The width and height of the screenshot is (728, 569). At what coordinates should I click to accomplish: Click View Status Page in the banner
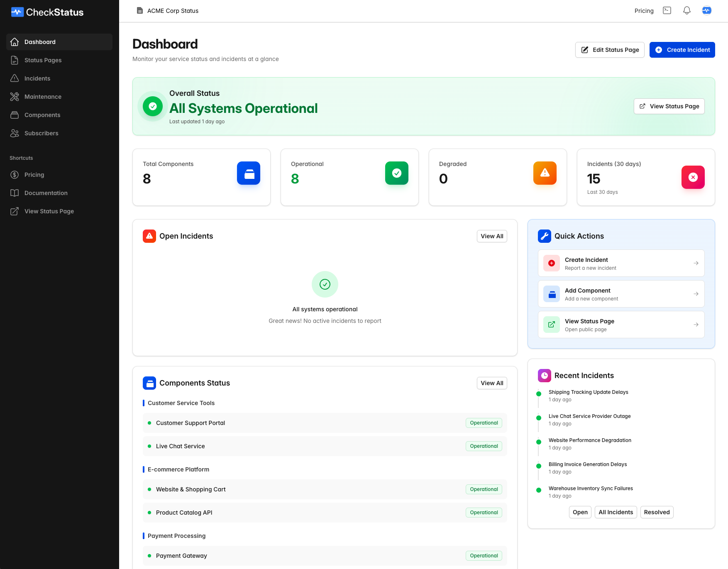[669, 106]
